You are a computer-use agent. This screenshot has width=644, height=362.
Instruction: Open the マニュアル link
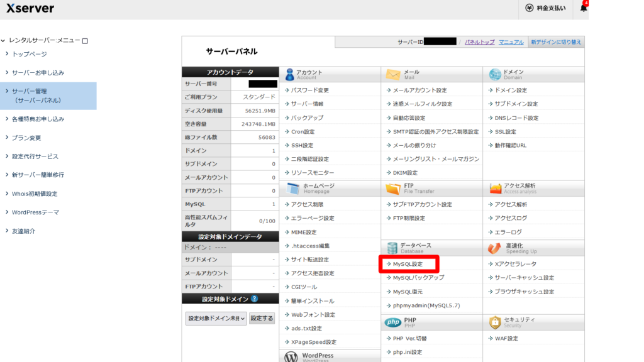511,42
